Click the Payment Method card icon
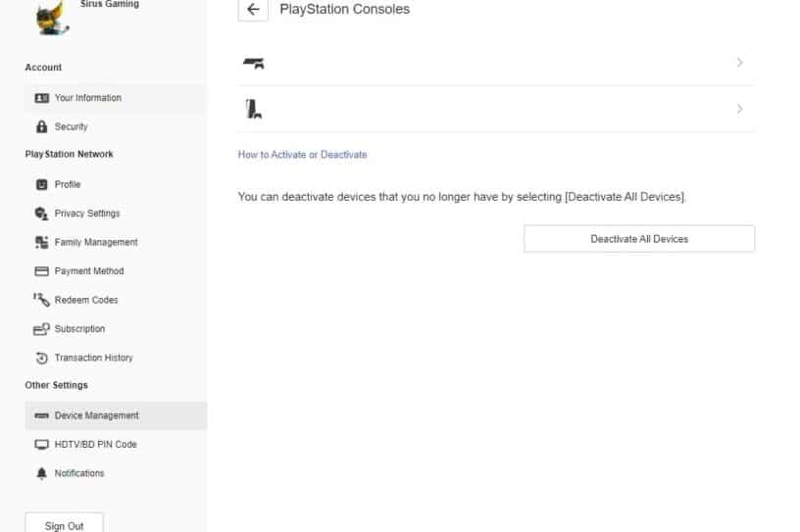 [42, 271]
